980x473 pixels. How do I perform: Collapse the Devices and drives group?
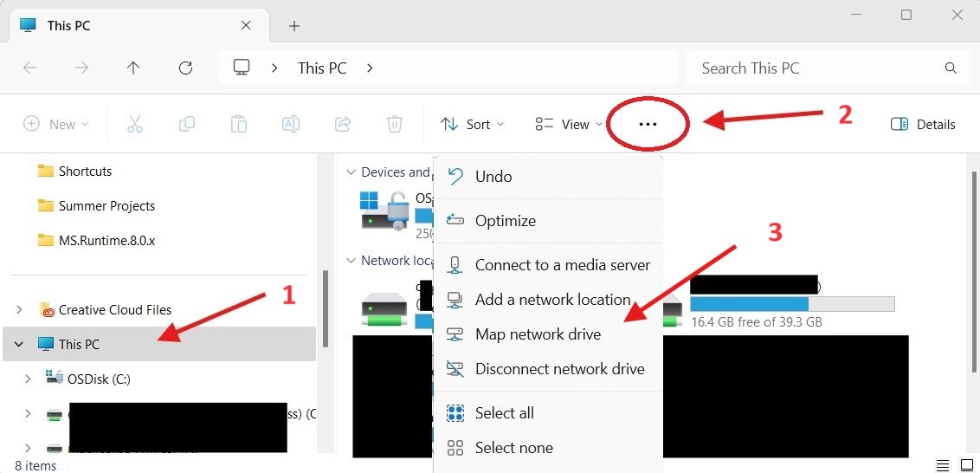(x=351, y=172)
